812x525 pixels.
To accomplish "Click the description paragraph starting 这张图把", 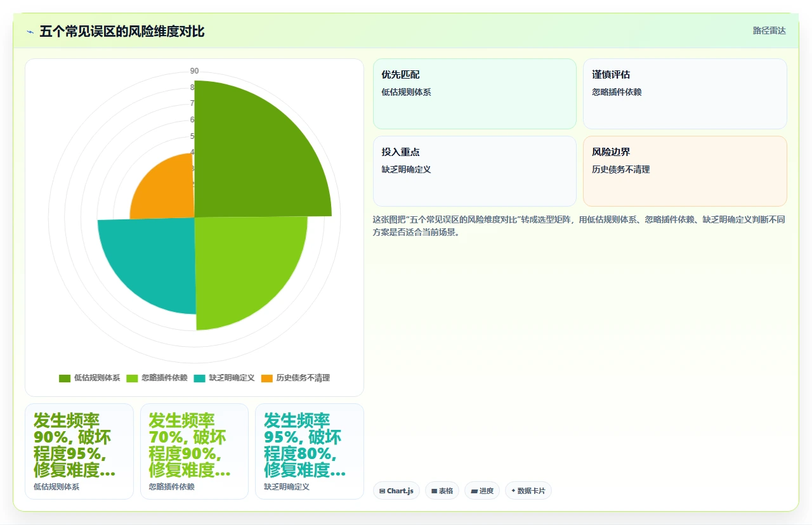I will (579, 226).
